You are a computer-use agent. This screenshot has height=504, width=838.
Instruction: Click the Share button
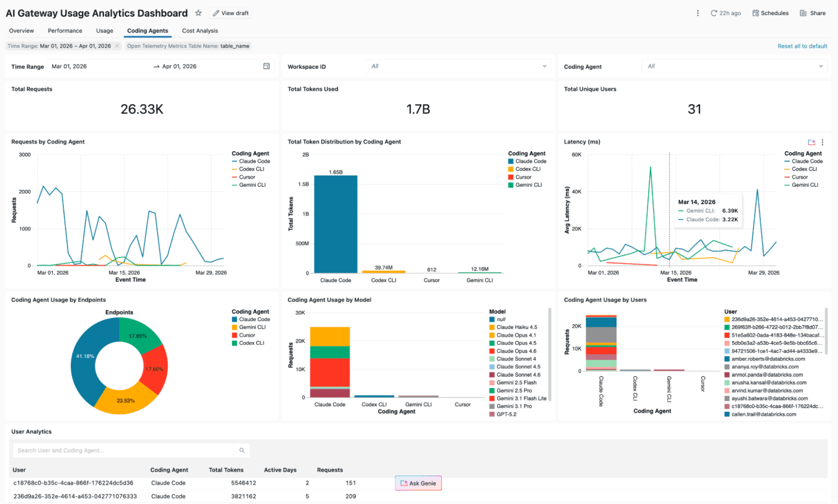812,13
